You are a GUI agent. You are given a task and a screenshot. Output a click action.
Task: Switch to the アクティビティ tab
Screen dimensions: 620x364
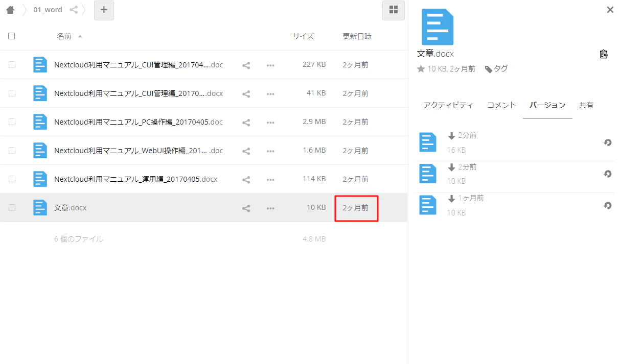click(448, 105)
